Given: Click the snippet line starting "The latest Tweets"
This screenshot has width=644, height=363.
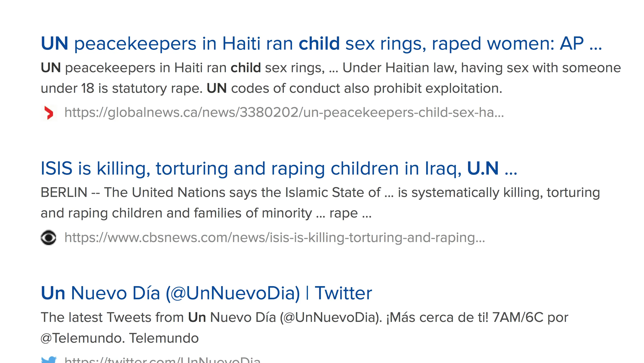Looking at the screenshot, I should point(304,318).
